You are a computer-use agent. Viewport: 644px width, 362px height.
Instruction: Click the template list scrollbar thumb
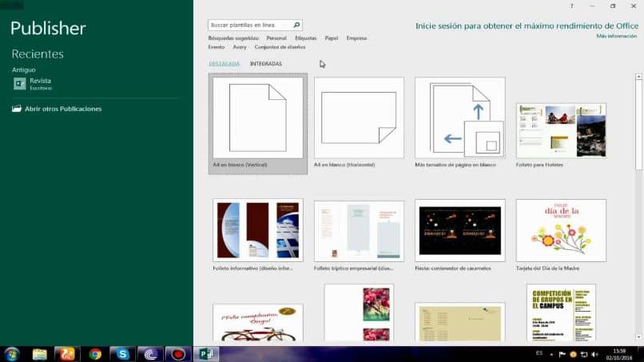[638, 125]
